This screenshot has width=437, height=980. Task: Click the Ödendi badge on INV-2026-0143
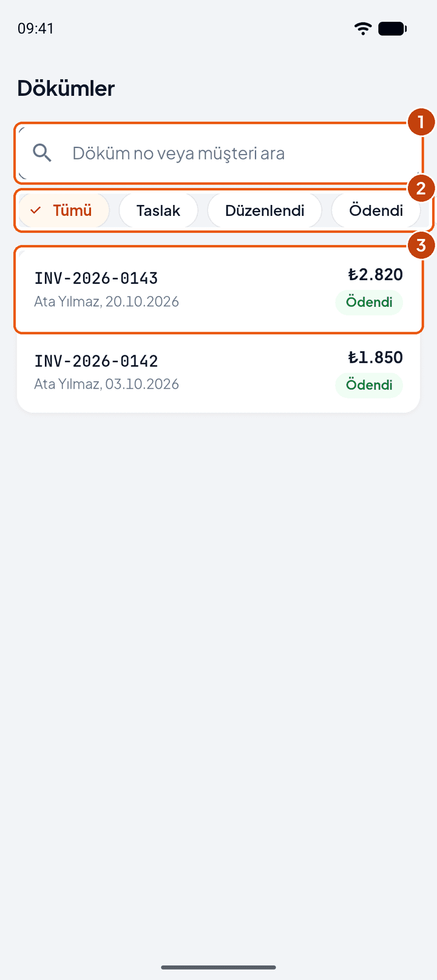click(x=369, y=302)
